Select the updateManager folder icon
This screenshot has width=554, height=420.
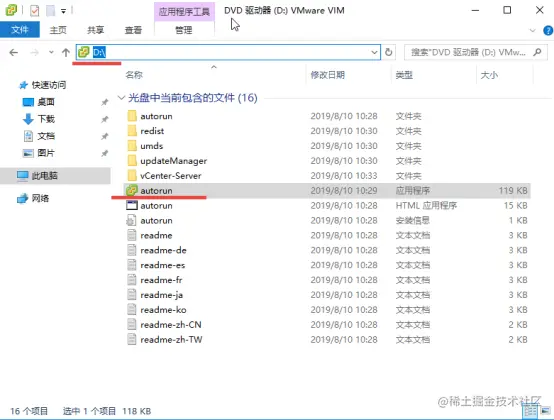click(132, 161)
